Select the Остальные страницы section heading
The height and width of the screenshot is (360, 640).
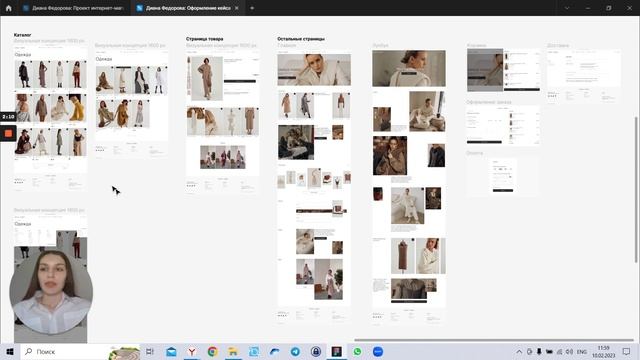click(301, 39)
